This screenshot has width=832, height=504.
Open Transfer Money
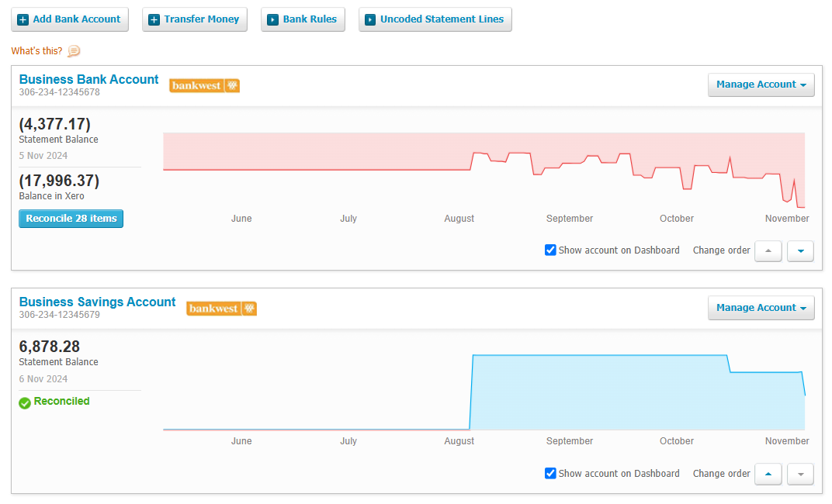(195, 19)
